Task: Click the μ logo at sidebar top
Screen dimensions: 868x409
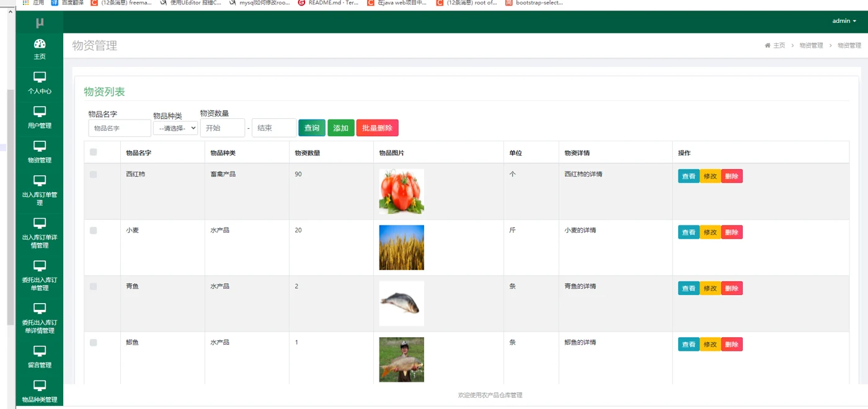Action: coord(40,23)
